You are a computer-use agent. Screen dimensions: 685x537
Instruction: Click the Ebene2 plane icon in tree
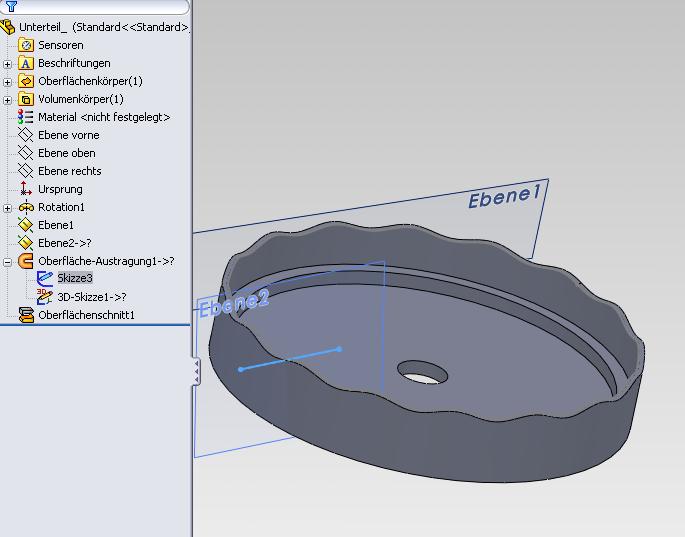(26, 243)
